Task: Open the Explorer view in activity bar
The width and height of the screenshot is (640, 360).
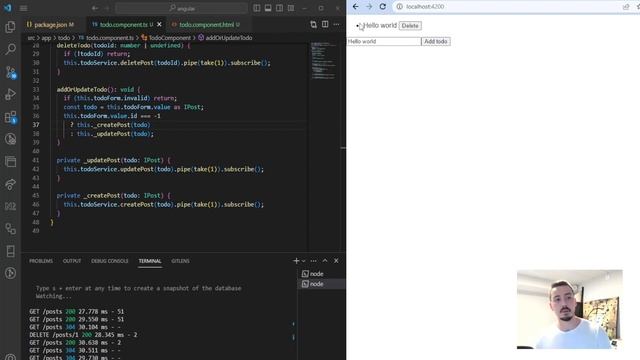Action: tap(11, 27)
